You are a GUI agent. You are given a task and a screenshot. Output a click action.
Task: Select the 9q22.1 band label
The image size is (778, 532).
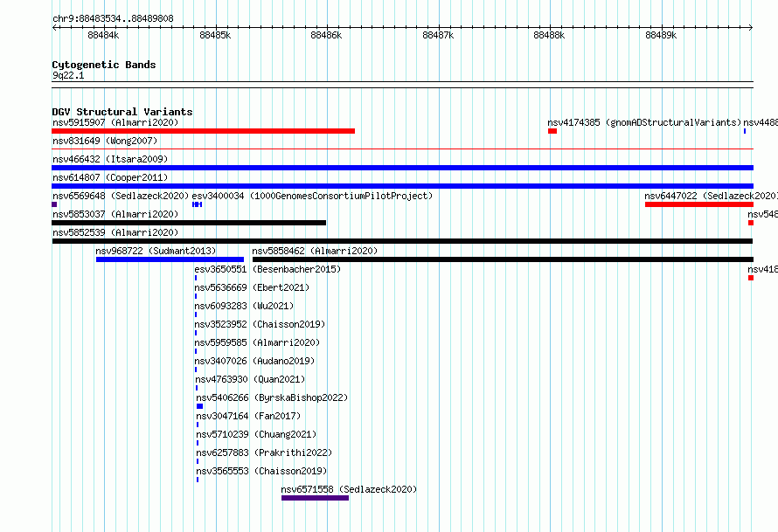coord(68,75)
